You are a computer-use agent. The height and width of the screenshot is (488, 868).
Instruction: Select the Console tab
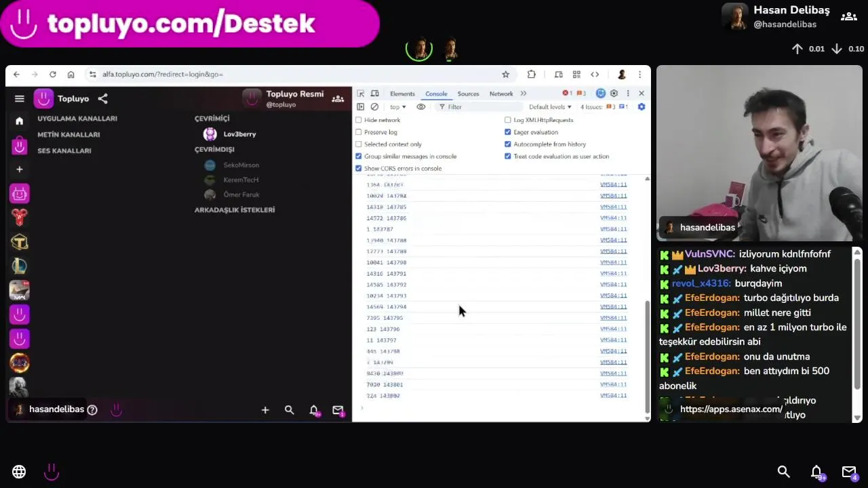tap(436, 94)
